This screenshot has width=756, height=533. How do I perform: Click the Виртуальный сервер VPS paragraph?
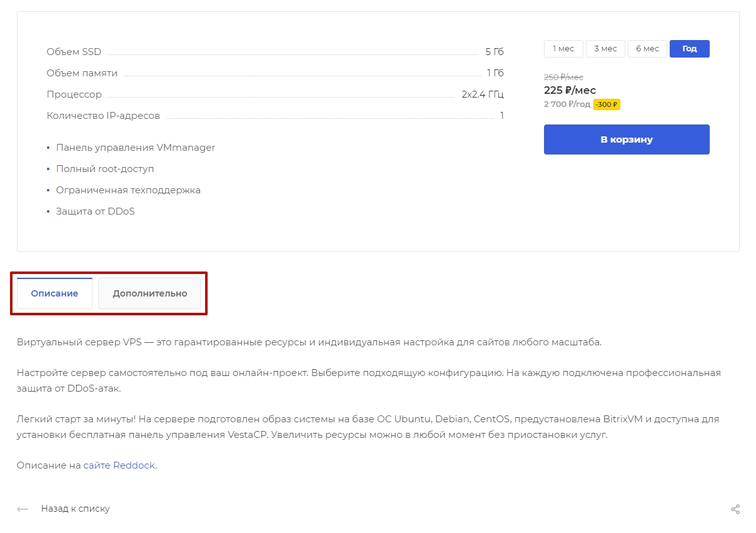coord(309,342)
